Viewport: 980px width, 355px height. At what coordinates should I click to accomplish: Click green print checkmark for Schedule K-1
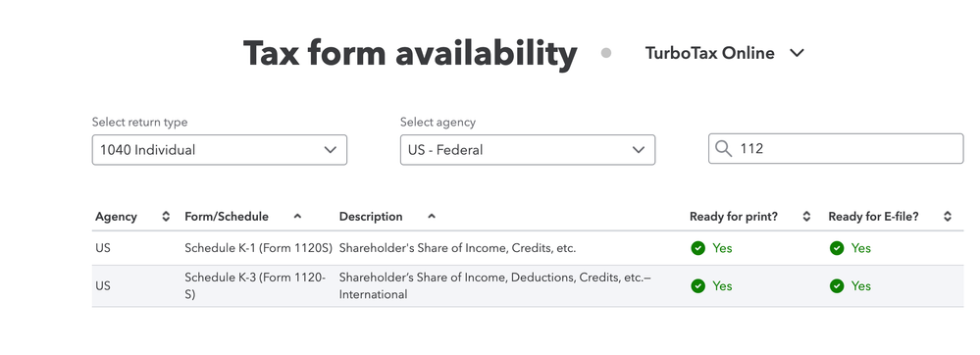click(698, 248)
